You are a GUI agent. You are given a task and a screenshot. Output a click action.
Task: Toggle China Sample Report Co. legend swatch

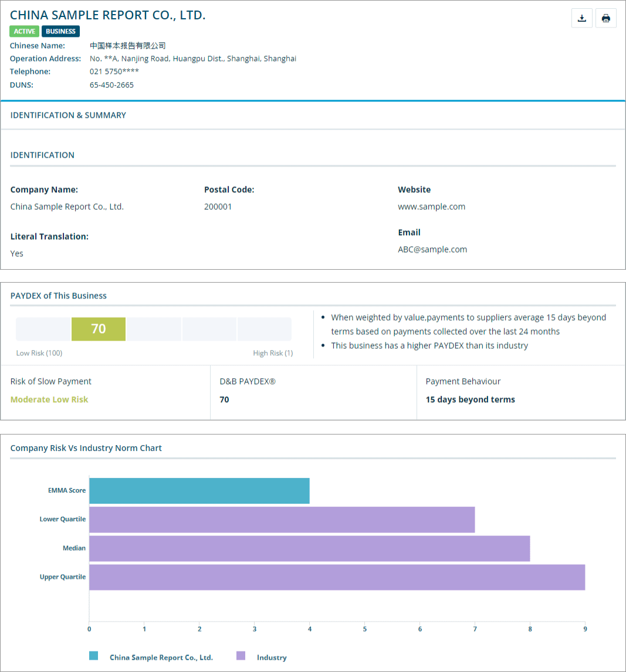pos(93,656)
